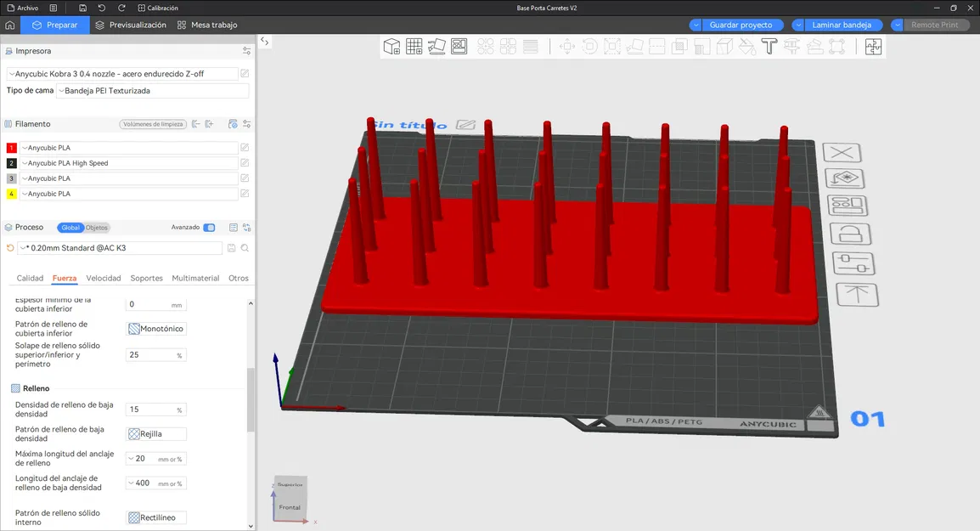The image size is (980, 531).
Task: Click the Auto orient toolbar icon
Action: 436,46
